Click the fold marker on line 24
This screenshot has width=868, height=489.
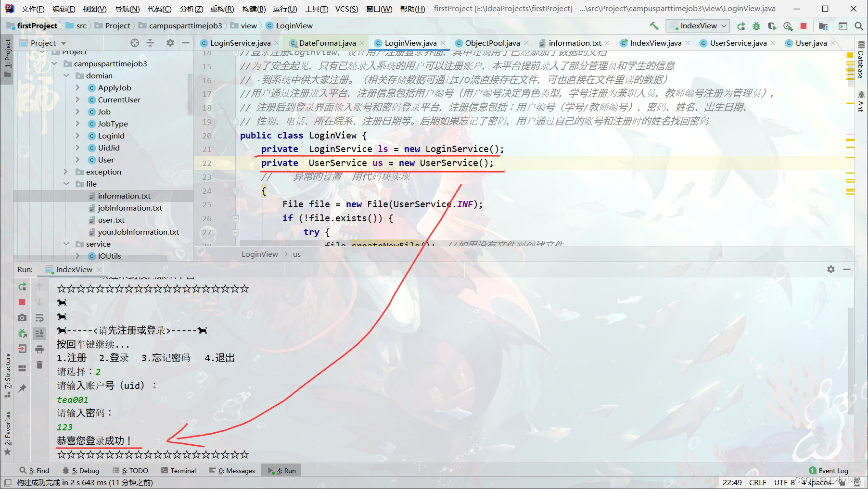tap(236, 191)
